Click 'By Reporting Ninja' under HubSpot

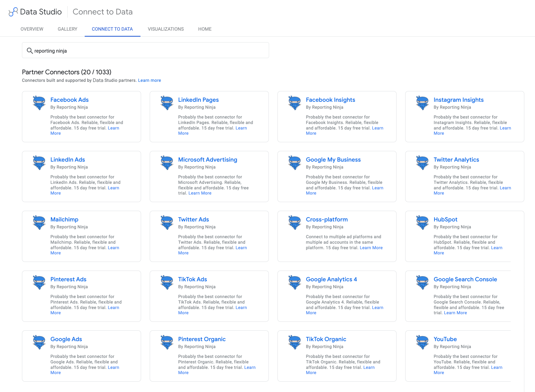tap(452, 227)
